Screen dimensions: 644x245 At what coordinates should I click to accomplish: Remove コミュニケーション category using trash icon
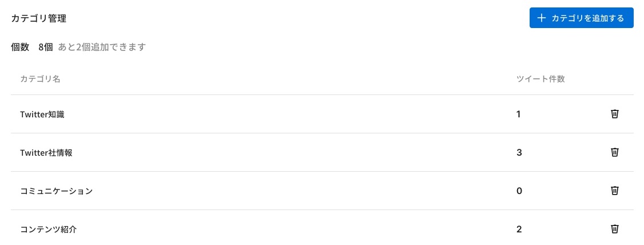[614, 191]
